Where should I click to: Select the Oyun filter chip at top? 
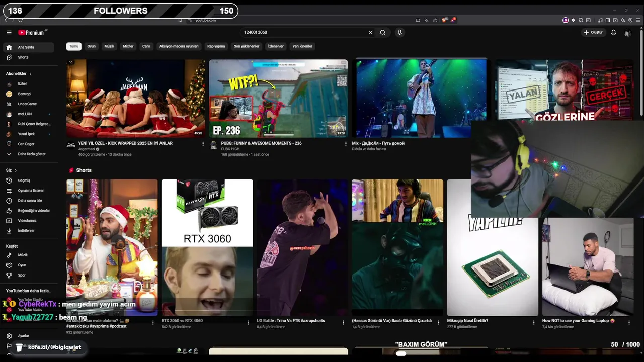tap(91, 46)
